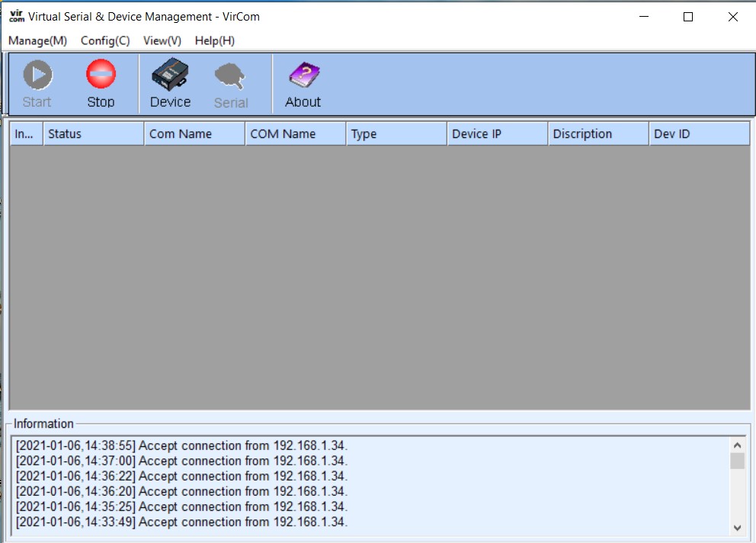Expand the View(V) menu
Image resolution: width=756 pixels, height=543 pixels.
[x=162, y=40]
